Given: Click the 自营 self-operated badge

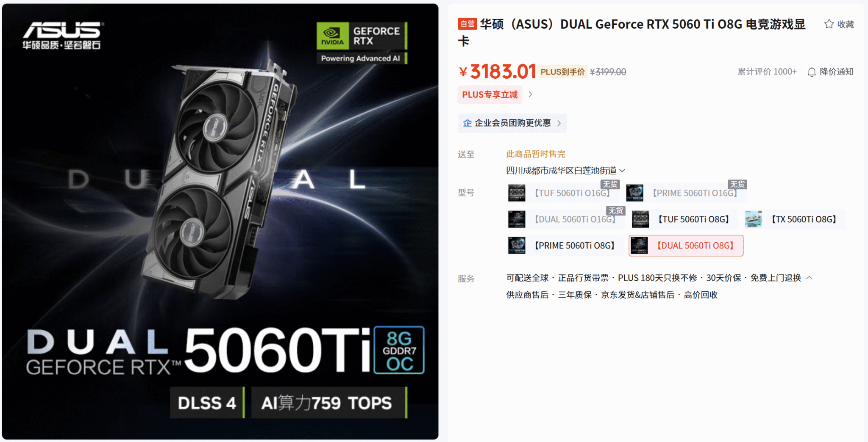Looking at the screenshot, I should (x=467, y=24).
